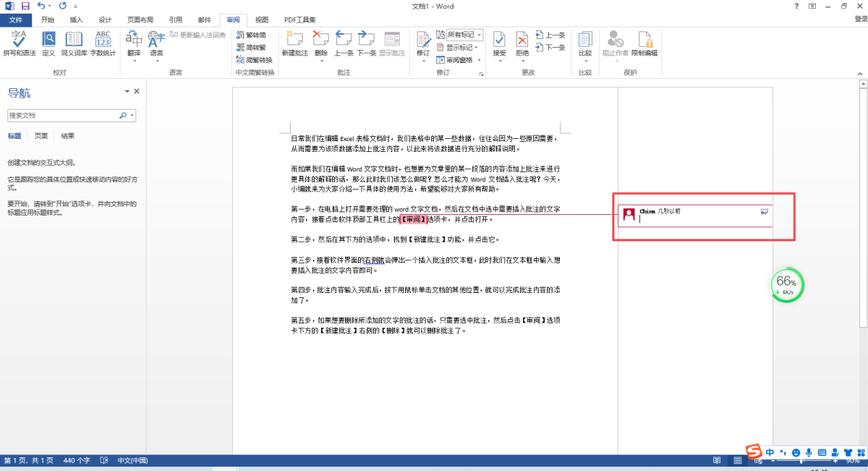Save the document from quick access toolbar
This screenshot has height=471, width=868.
(x=25, y=6)
